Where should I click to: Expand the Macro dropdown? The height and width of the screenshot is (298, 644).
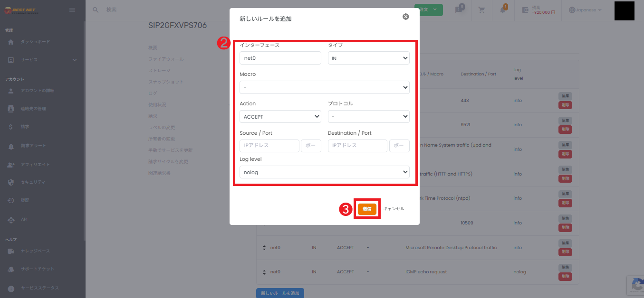pyautogui.click(x=324, y=87)
